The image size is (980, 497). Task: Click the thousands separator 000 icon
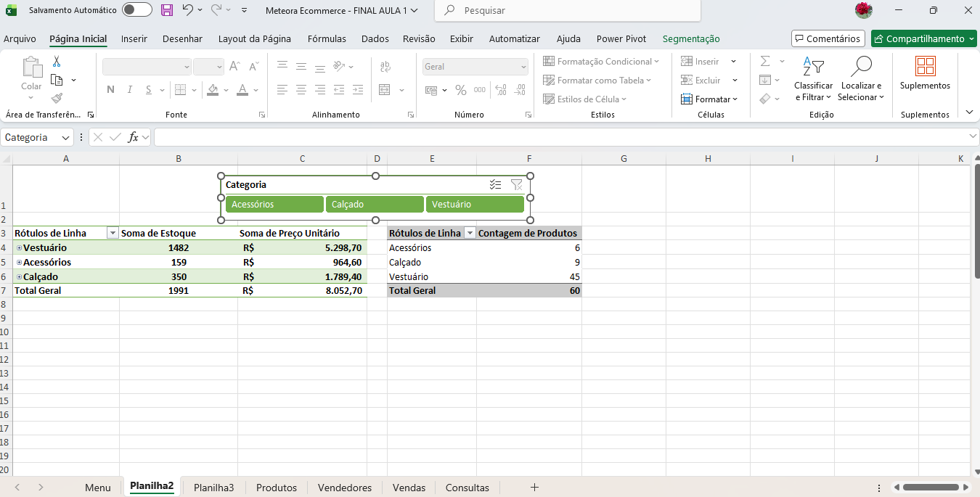point(480,90)
